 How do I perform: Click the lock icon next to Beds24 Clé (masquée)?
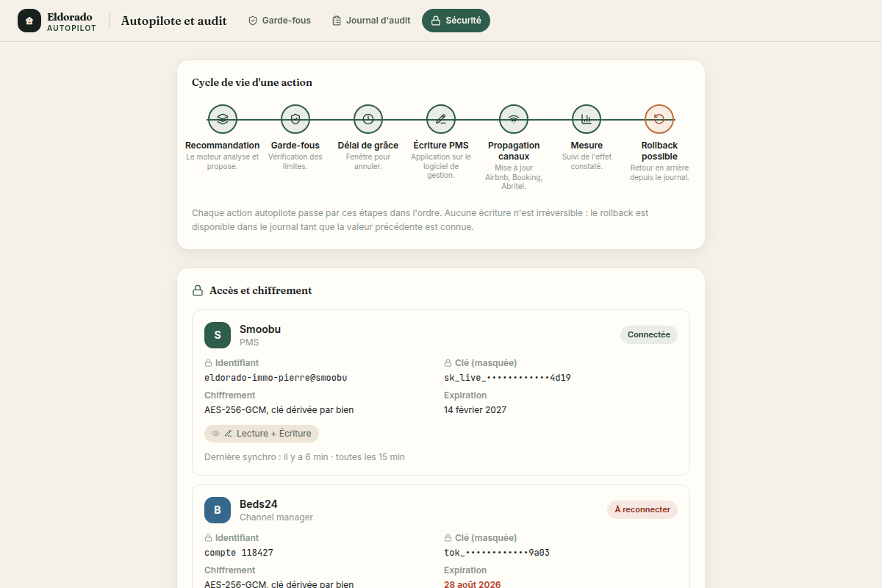448,538
